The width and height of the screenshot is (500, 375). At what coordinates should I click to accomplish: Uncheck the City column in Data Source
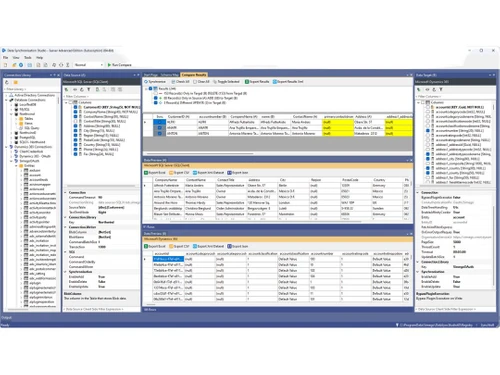[75, 131]
